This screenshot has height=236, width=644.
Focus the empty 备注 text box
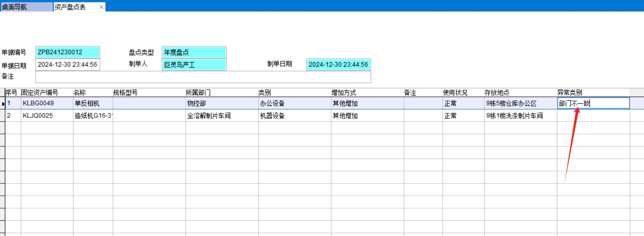pyautogui.click(x=203, y=77)
